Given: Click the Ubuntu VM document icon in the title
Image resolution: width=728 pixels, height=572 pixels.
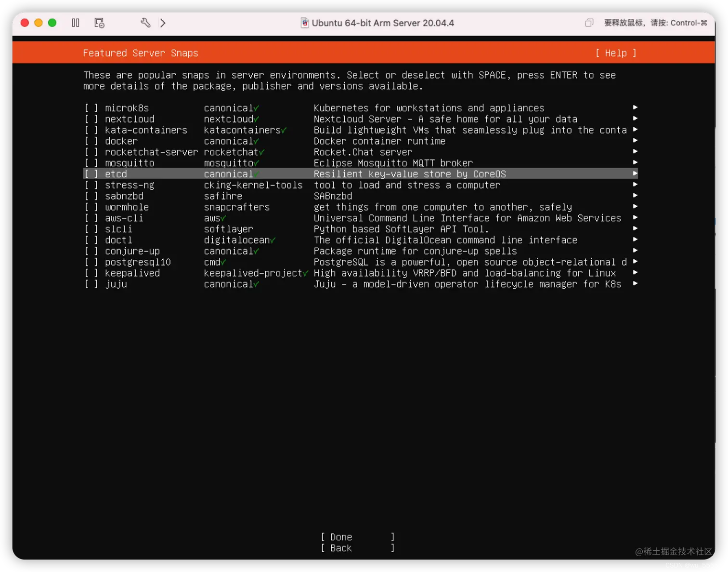Looking at the screenshot, I should point(305,23).
